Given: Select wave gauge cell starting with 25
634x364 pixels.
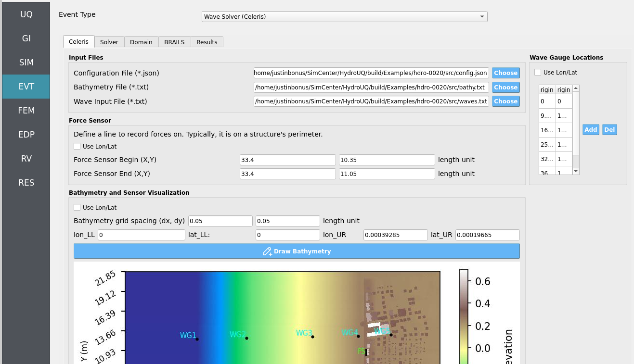Looking at the screenshot, I should [x=547, y=145].
